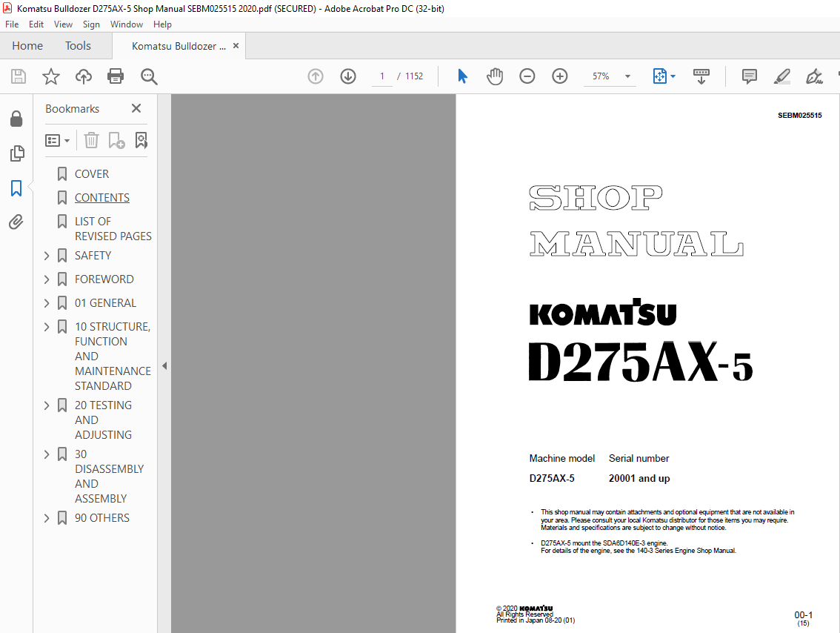The width and height of the screenshot is (840, 633).
Task: Open the Attachments paperclip panel
Action: 16,222
